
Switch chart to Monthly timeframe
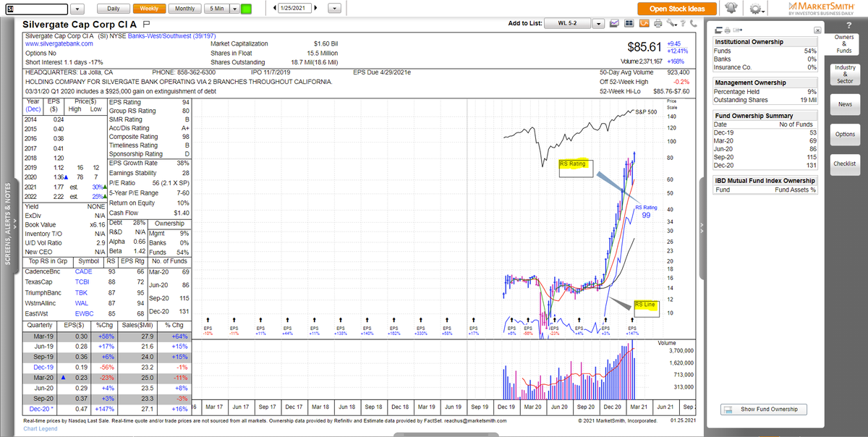point(185,8)
